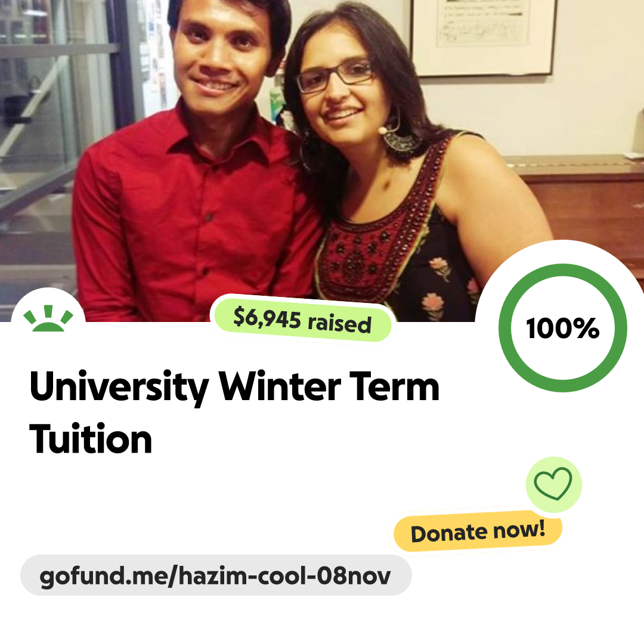Open the gofund.me/hazim-cool-08nov link
This screenshot has width=644, height=644.
point(215,575)
